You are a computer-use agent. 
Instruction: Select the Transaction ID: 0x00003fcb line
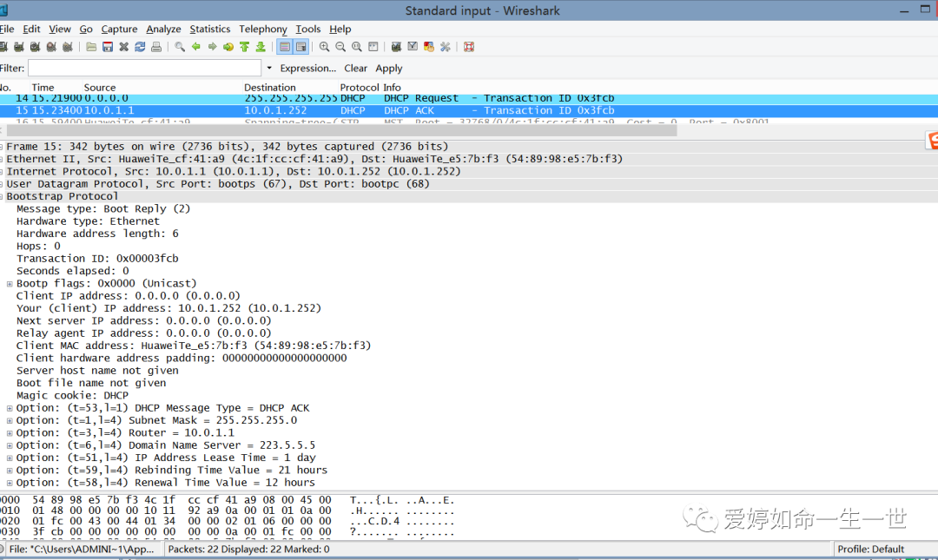97,259
